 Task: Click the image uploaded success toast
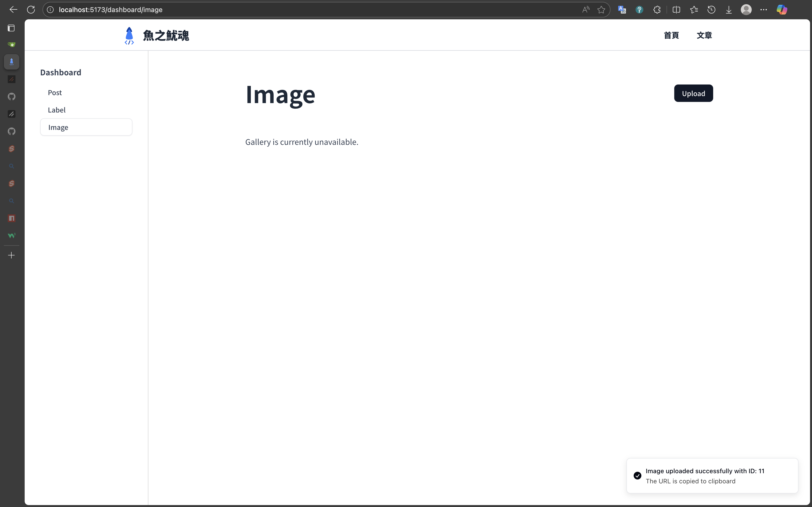[x=712, y=476]
